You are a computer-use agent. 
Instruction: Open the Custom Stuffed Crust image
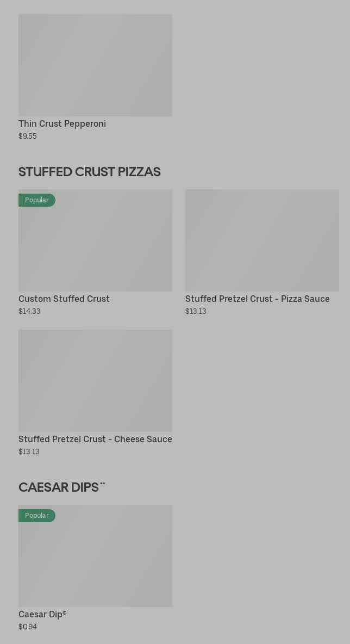(x=95, y=245)
